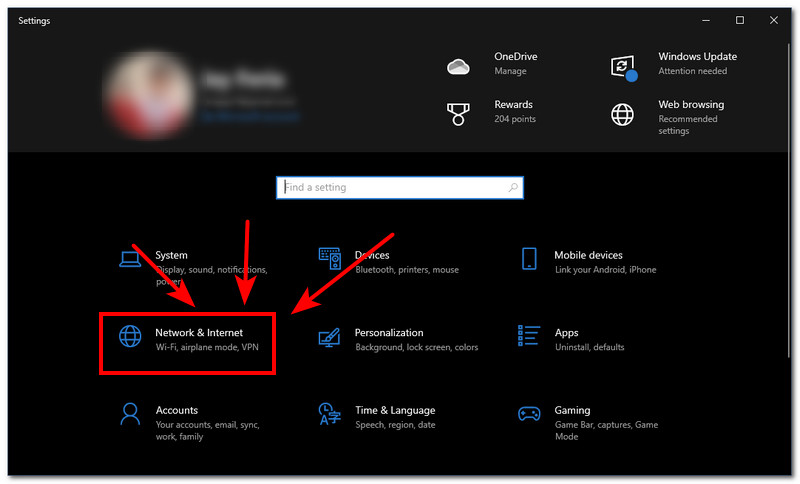Open the Accounts person icon
This screenshot has height=484, width=800.
coord(129,414)
